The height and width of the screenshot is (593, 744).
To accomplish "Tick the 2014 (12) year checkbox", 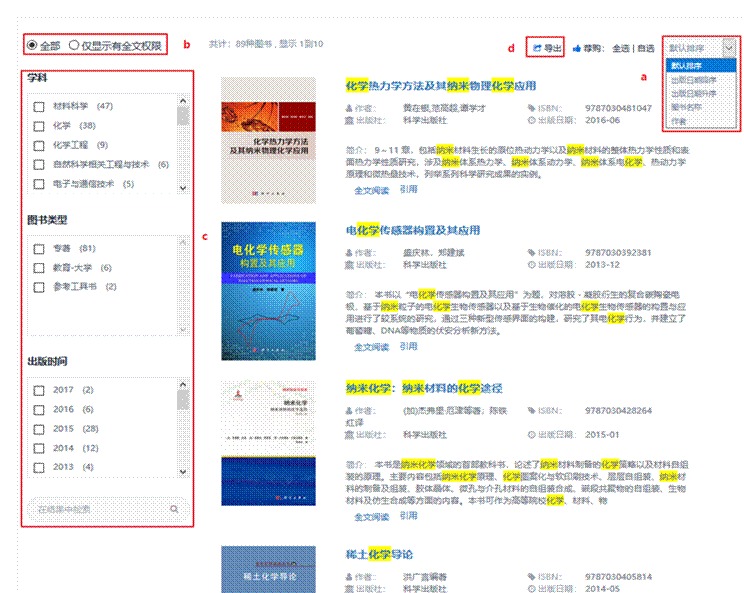I will coord(39,448).
